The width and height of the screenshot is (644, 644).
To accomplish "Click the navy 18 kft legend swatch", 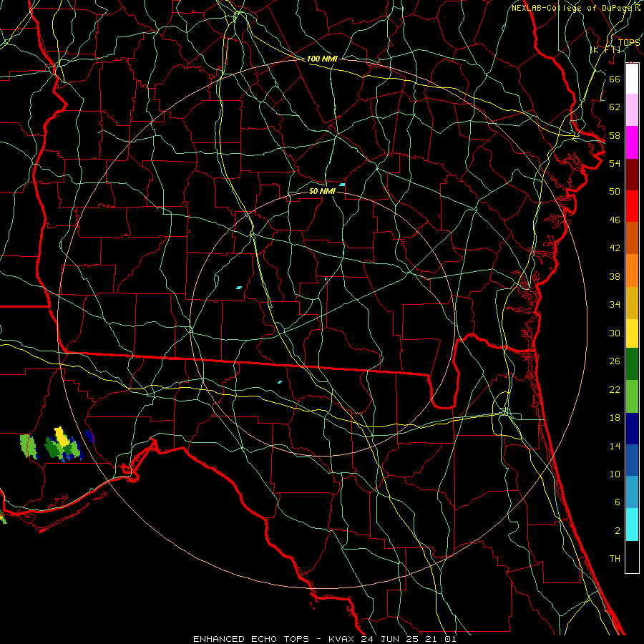I will (632, 429).
